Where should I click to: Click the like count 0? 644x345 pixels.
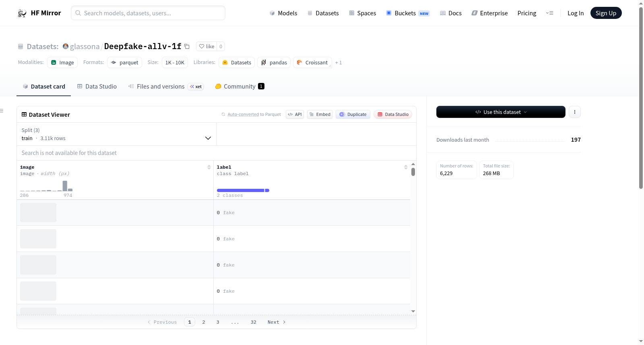221,46
